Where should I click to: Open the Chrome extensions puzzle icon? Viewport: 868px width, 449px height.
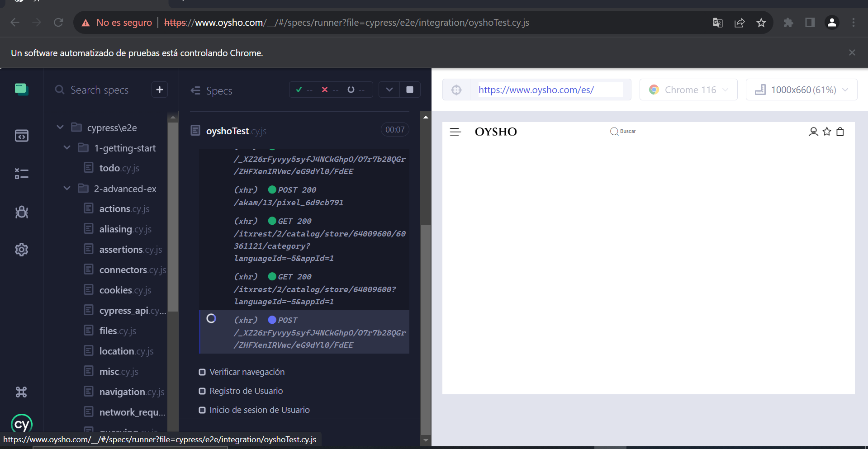click(x=788, y=23)
